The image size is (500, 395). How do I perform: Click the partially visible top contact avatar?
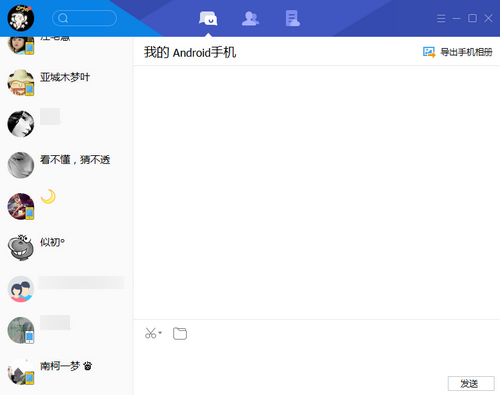(21, 45)
